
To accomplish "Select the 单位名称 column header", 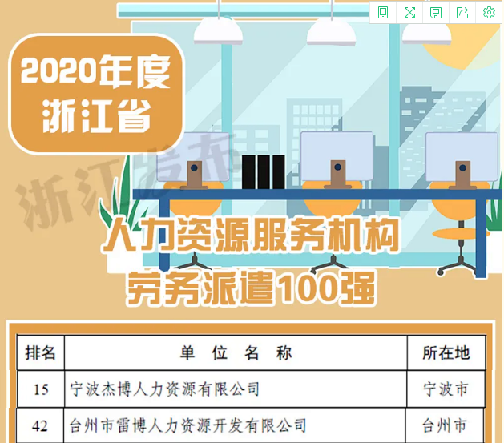I will pos(236,352).
